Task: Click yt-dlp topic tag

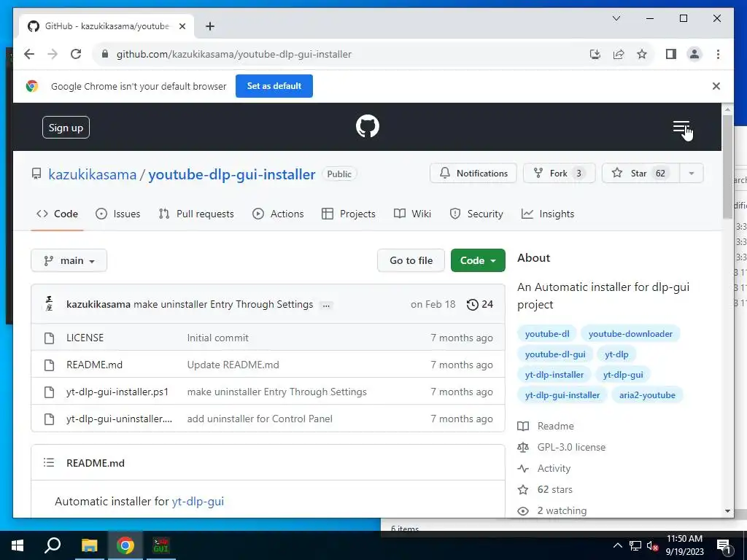Action: point(616,354)
